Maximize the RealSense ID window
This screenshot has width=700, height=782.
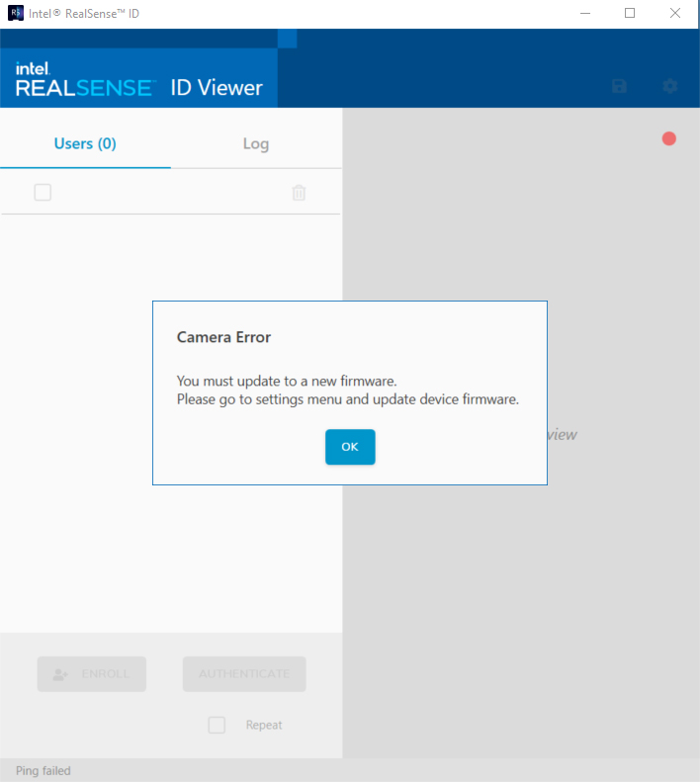click(630, 14)
